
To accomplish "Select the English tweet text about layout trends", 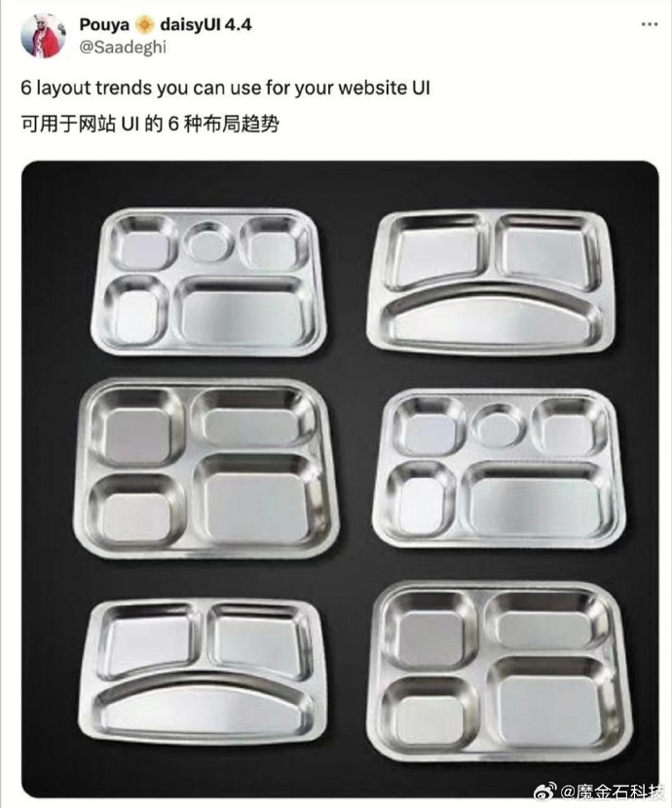I will (225, 89).
